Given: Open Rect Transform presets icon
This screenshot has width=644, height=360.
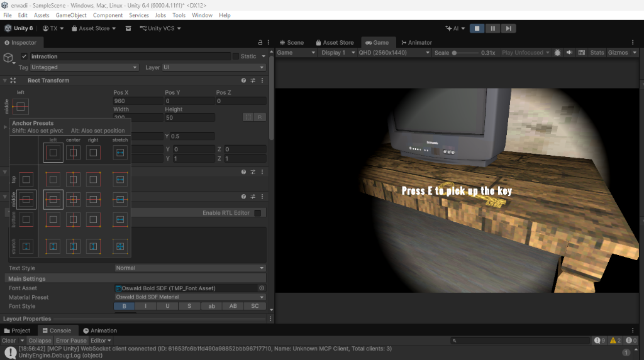Looking at the screenshot, I should 253,80.
